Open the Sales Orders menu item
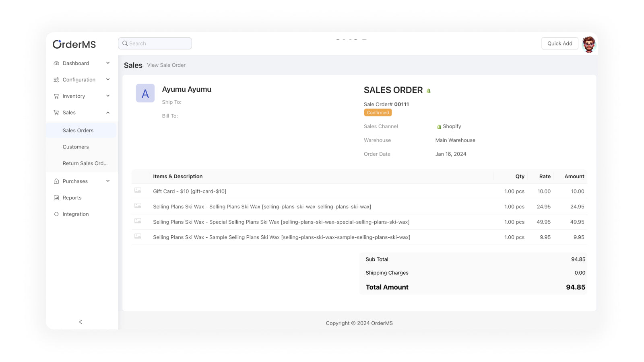The image size is (644, 362). [x=78, y=130]
